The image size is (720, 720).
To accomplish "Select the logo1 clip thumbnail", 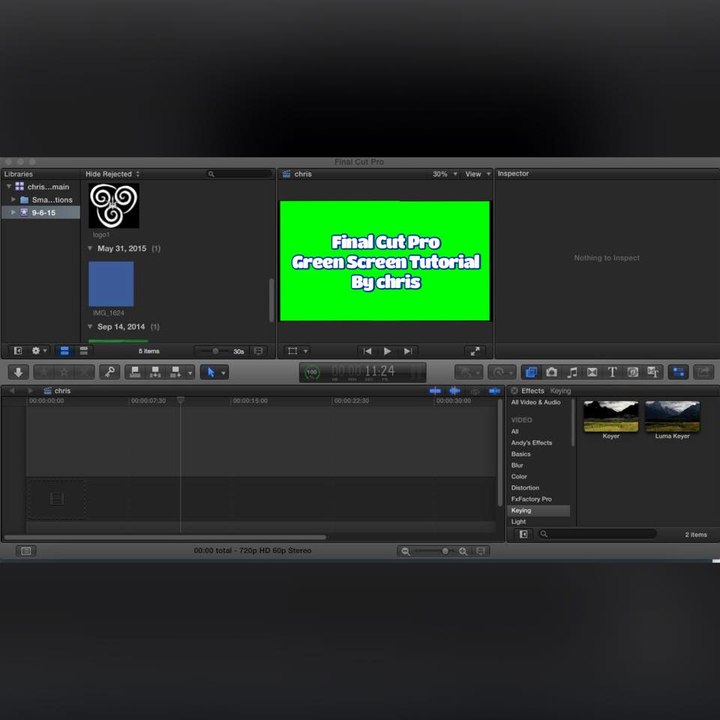I will (x=113, y=205).
